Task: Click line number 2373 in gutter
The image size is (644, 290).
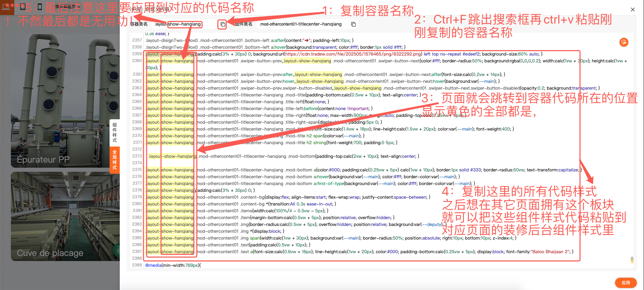Action: click(137, 156)
